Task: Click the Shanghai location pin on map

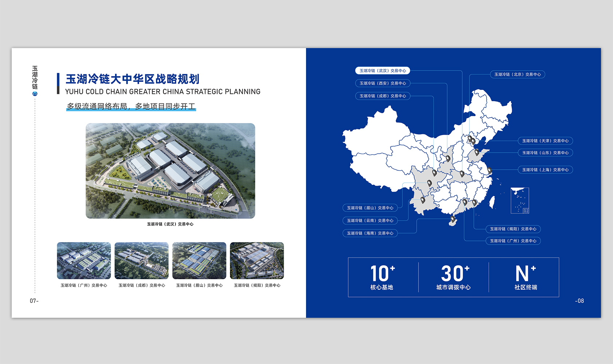Action: click(490, 170)
